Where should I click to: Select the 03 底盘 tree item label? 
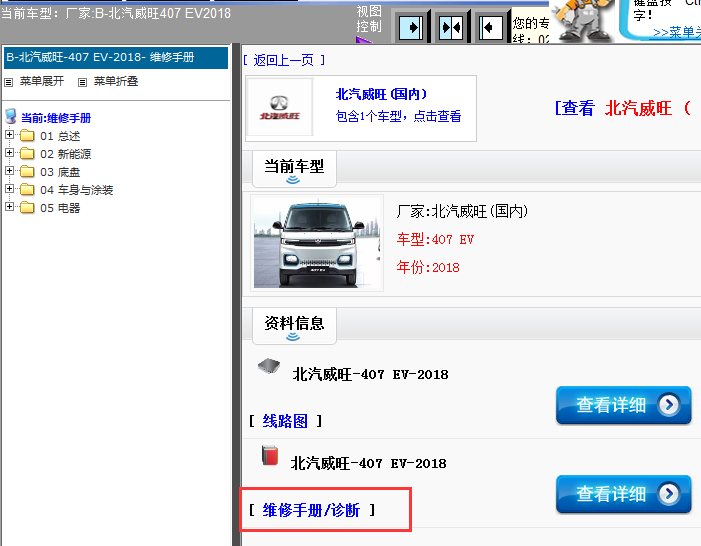tap(60, 172)
